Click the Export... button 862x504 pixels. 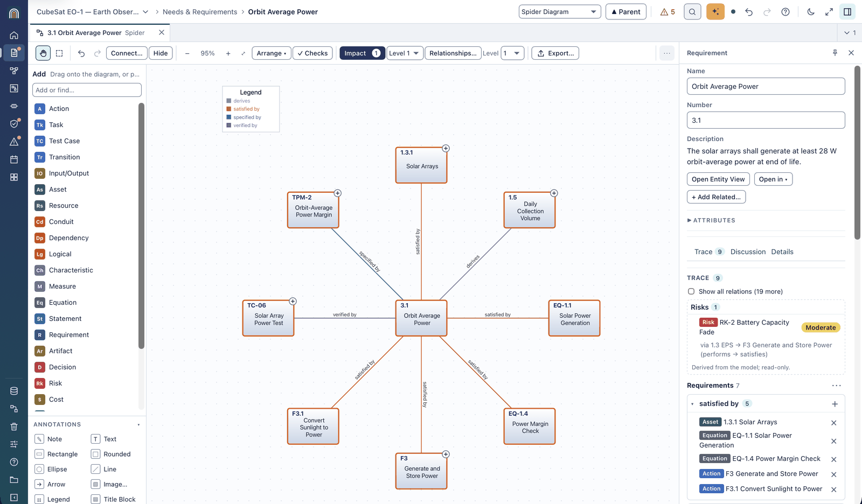555,53
